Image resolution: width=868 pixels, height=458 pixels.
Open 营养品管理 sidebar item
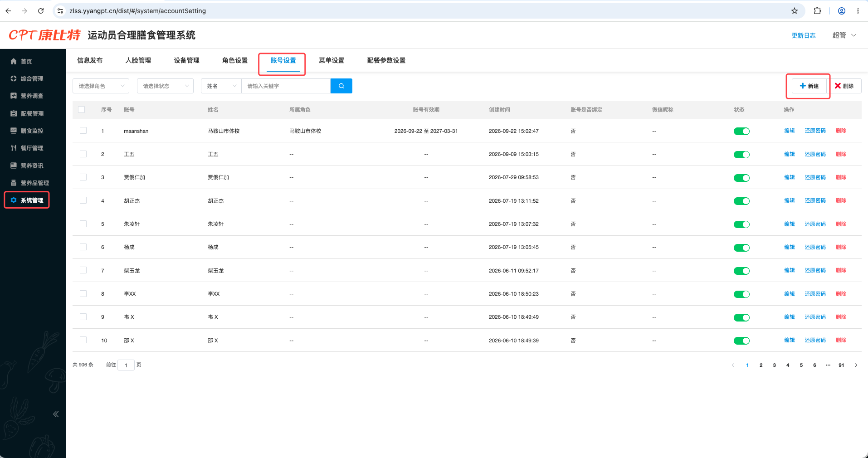(29, 183)
